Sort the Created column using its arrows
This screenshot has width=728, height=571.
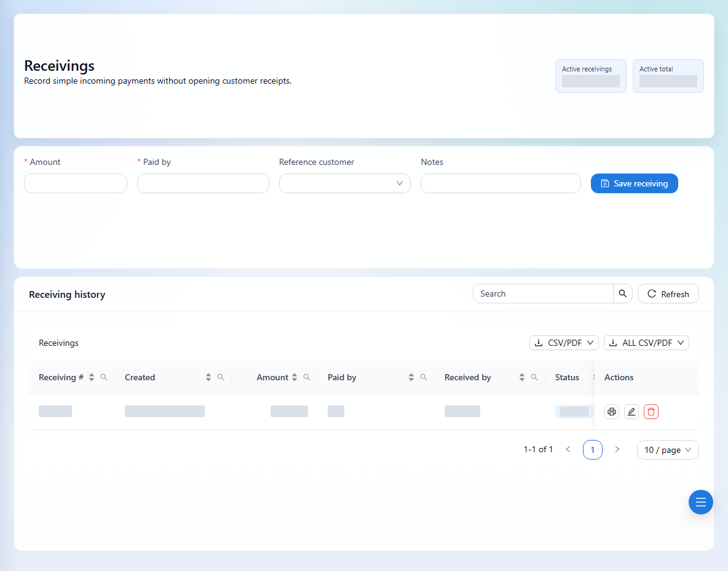(208, 377)
